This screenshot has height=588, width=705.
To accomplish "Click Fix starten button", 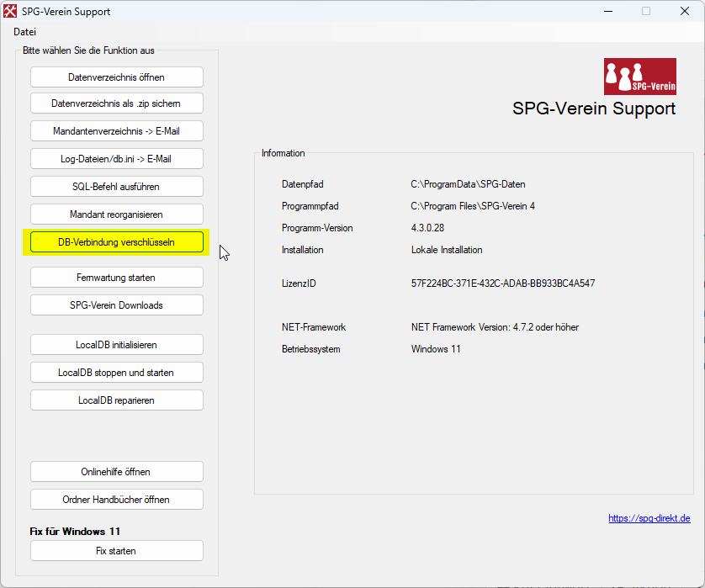I will click(x=116, y=551).
